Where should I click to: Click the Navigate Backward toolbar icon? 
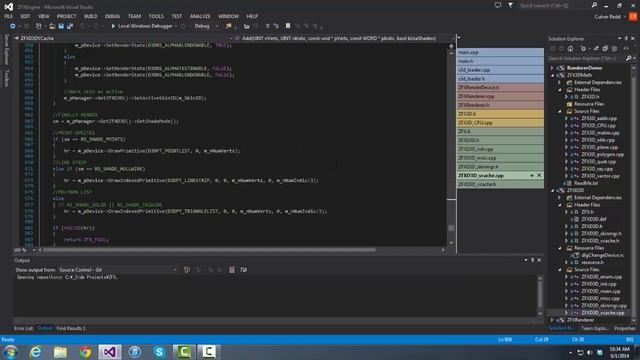pyautogui.click(x=13, y=26)
